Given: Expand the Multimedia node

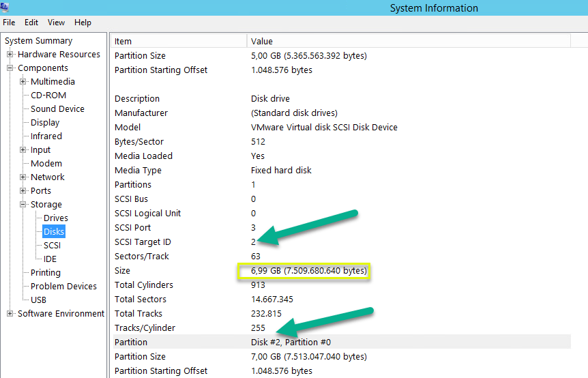Looking at the screenshot, I should [23, 82].
